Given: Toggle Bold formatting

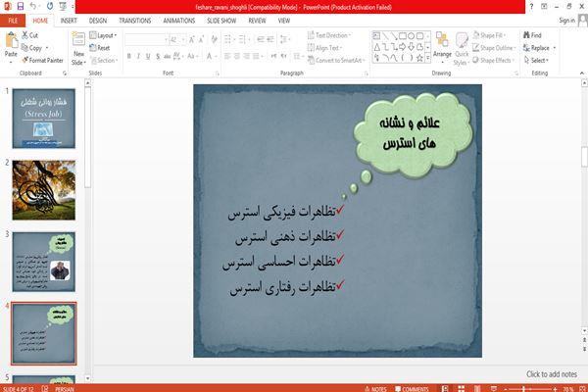Looking at the screenshot, I should click(x=128, y=56).
